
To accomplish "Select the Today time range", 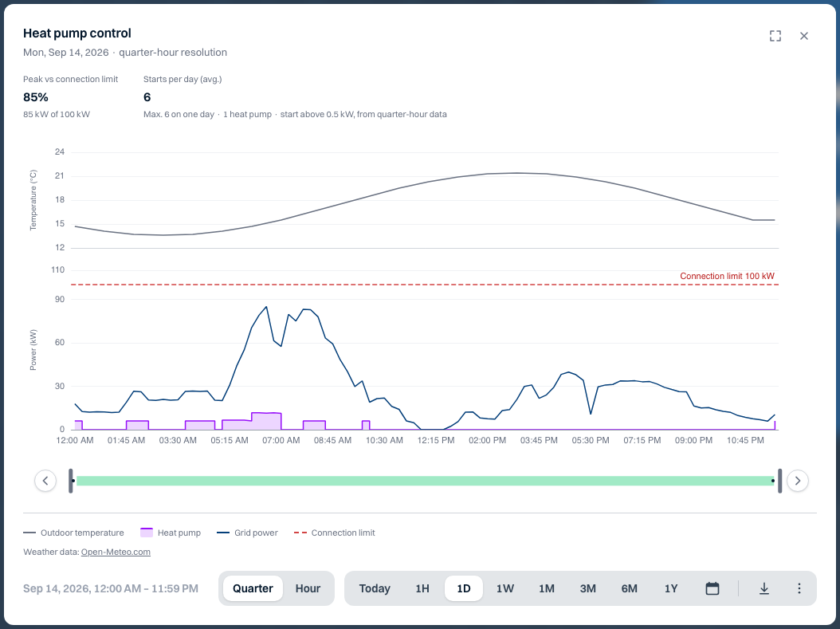I will coord(375,588).
